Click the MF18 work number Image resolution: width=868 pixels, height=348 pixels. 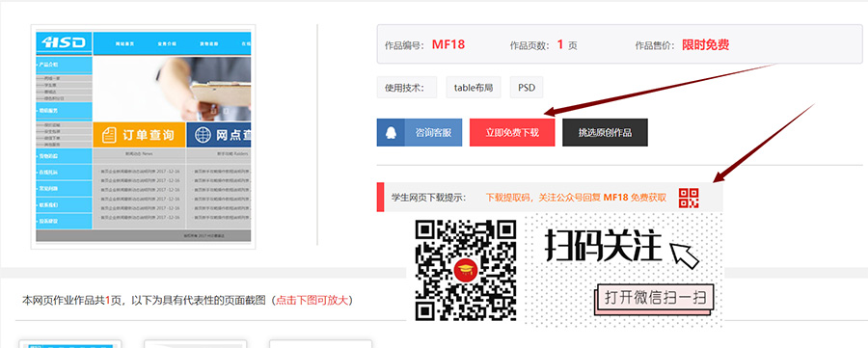448,44
